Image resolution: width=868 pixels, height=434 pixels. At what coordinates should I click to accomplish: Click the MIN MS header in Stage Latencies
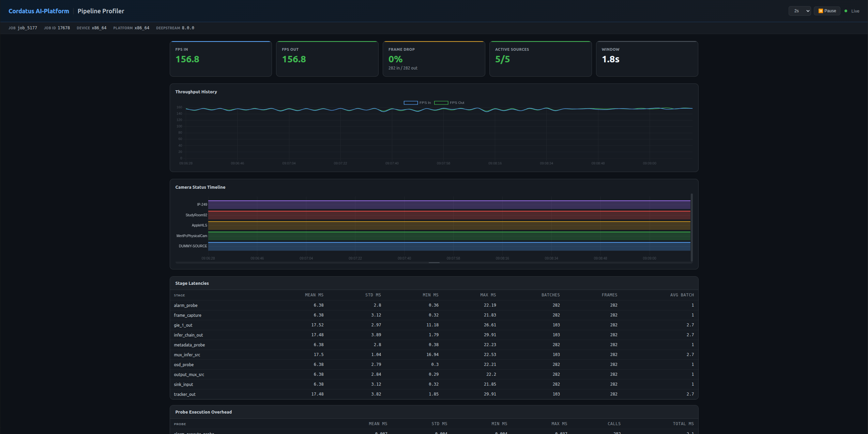(x=430, y=295)
